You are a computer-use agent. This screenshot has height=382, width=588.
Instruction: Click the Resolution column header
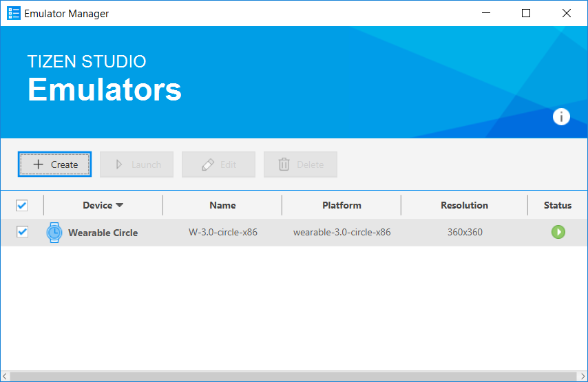[x=464, y=205]
